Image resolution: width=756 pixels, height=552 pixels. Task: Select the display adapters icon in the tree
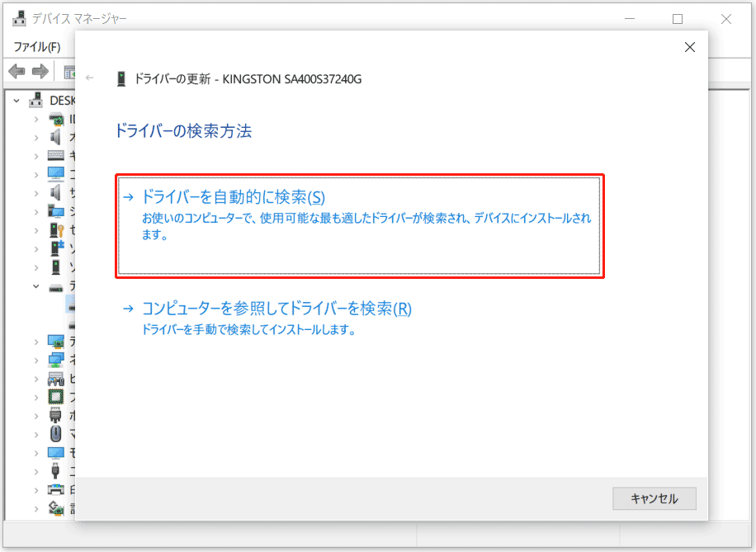[56, 341]
